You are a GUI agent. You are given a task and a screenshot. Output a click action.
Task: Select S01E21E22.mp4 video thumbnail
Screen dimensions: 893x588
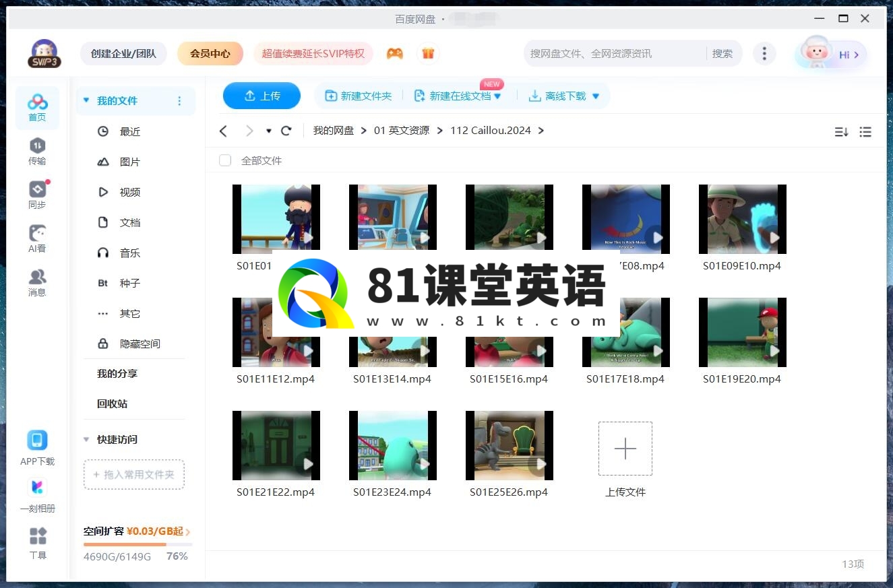(x=276, y=445)
